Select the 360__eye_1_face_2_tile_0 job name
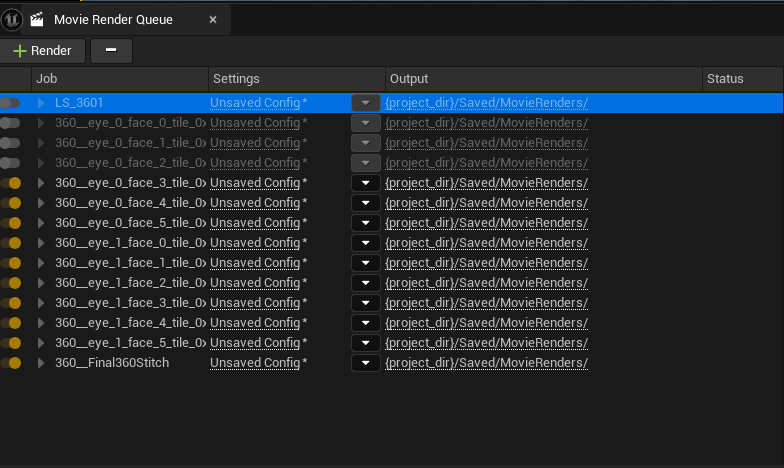The height and width of the screenshot is (468, 784). pyautogui.click(x=130, y=283)
